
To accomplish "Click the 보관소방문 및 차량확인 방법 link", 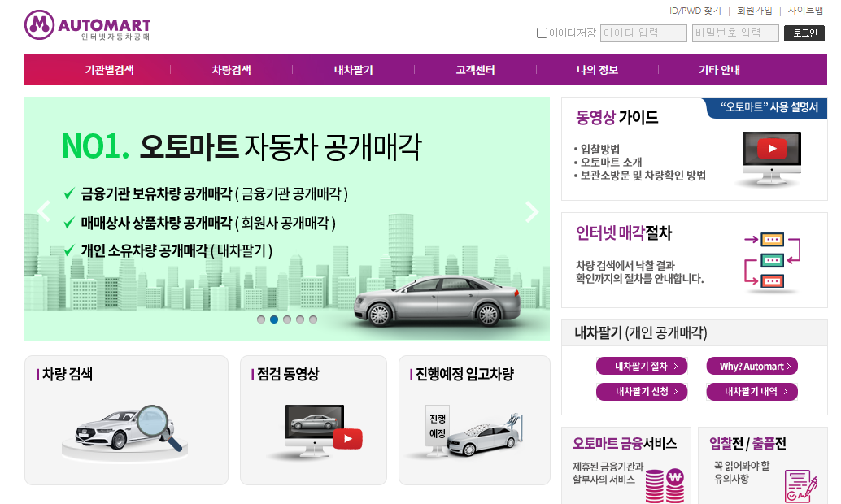I will pos(643,176).
